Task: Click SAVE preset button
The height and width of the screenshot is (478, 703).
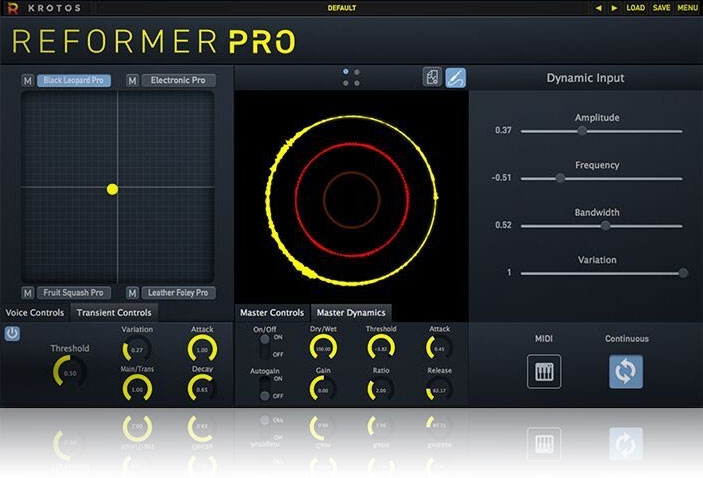Action: click(661, 8)
